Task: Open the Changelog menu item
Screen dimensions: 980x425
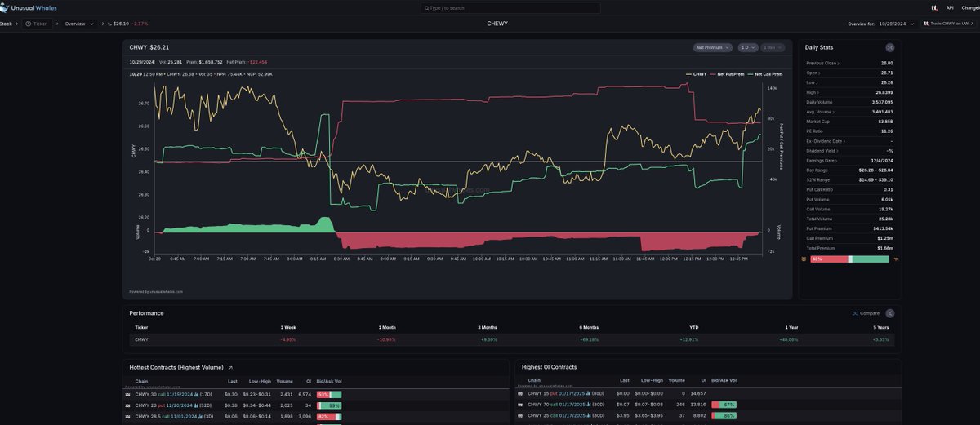Action: [x=971, y=7]
